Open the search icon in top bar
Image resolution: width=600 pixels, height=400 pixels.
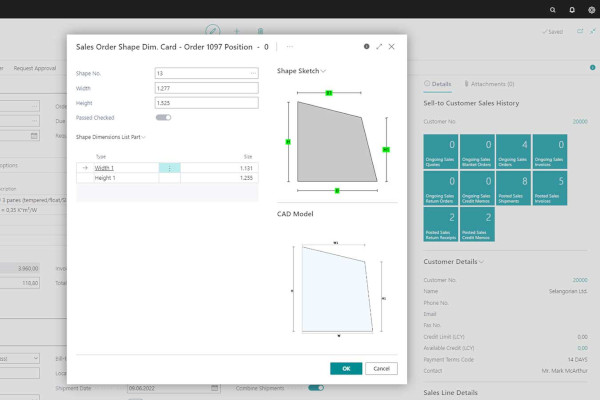(x=553, y=10)
